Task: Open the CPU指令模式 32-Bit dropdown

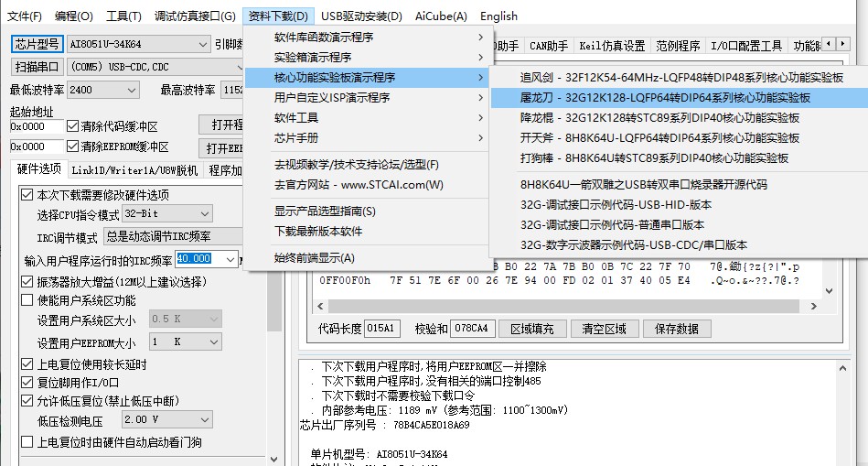Action: pyautogui.click(x=167, y=213)
